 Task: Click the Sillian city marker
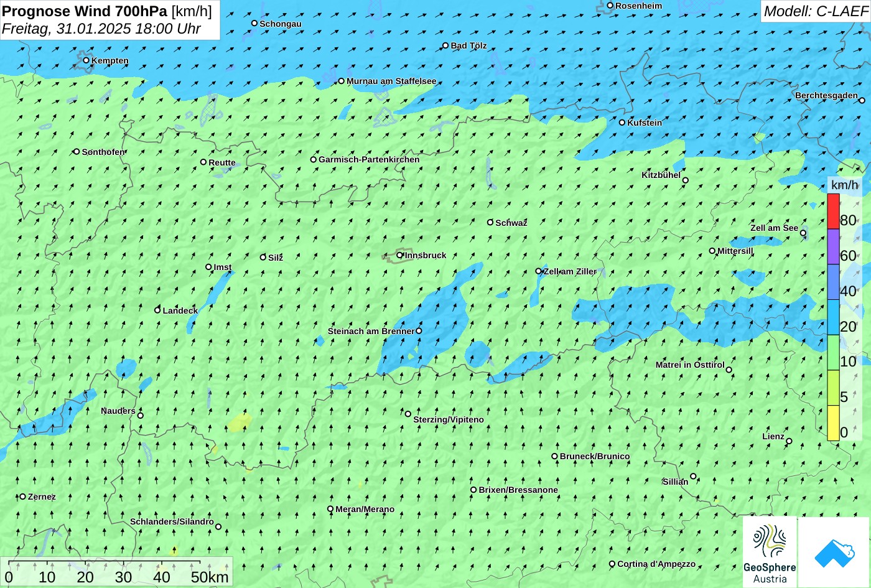click(x=693, y=477)
